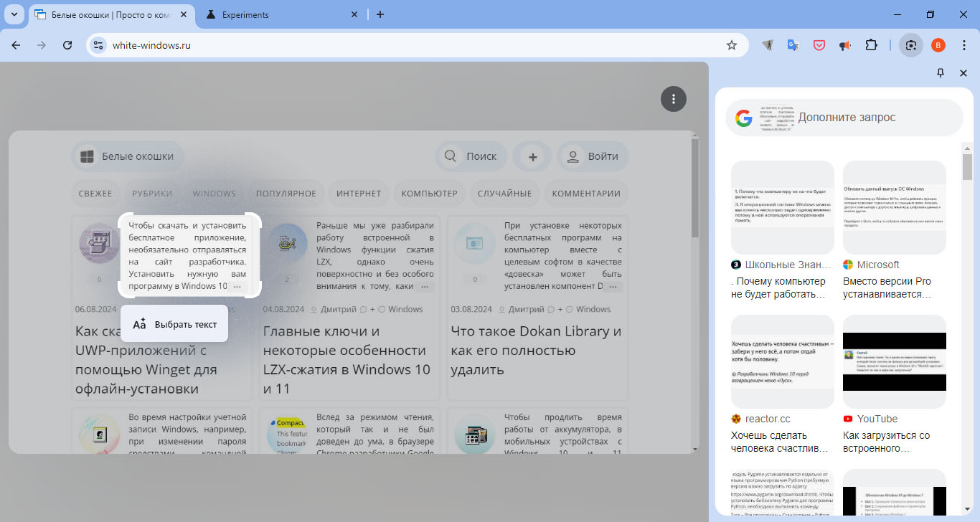Screen dimensions: 980x522
Task: Close the Белые окошки tab
Action: tap(183, 14)
